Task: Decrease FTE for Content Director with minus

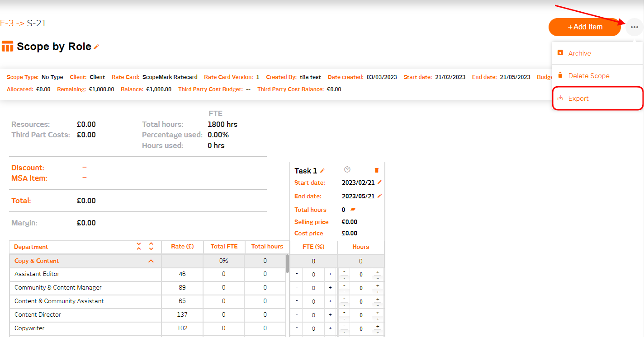Action: pos(297,315)
